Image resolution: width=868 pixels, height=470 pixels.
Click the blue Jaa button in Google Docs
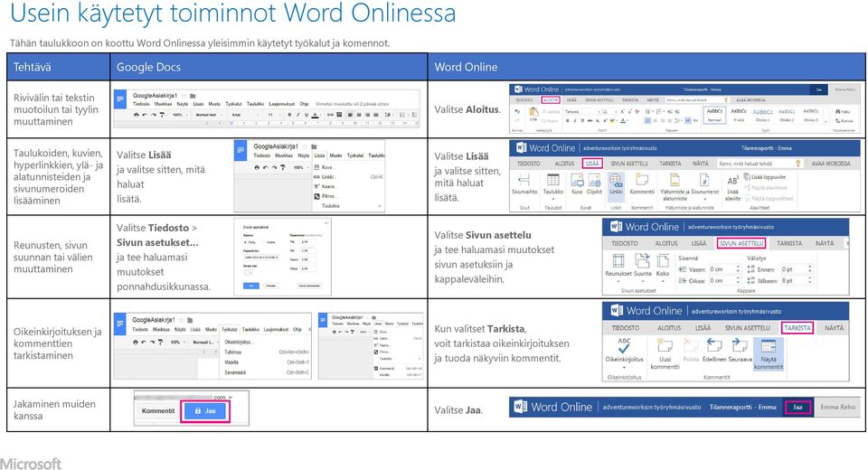[206, 410]
